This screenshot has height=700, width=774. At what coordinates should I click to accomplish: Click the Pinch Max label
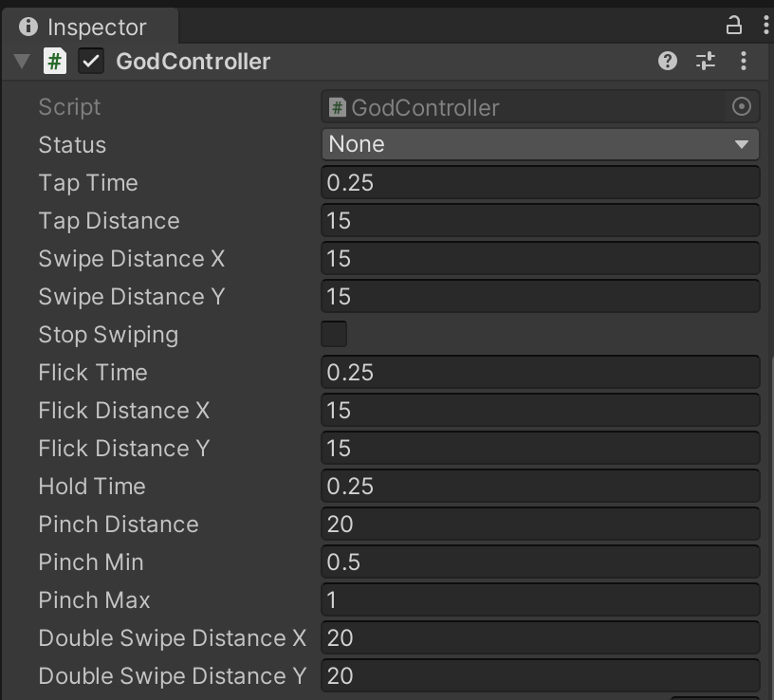[x=94, y=600]
